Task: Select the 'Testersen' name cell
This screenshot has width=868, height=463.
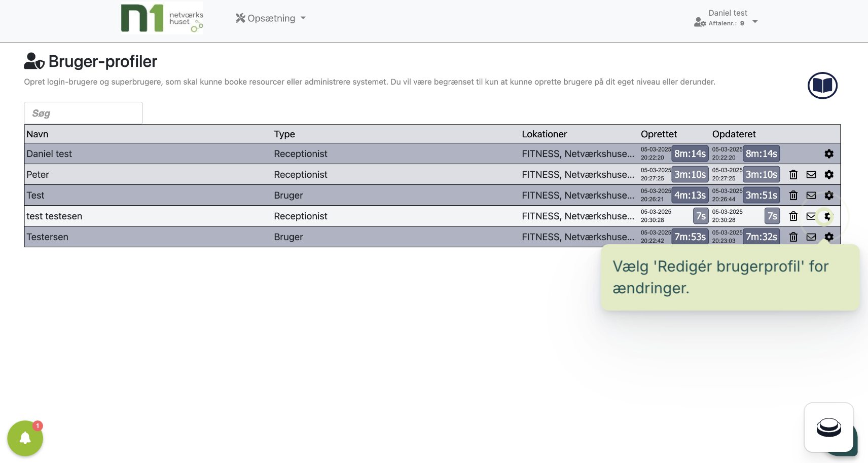Action: (47, 237)
